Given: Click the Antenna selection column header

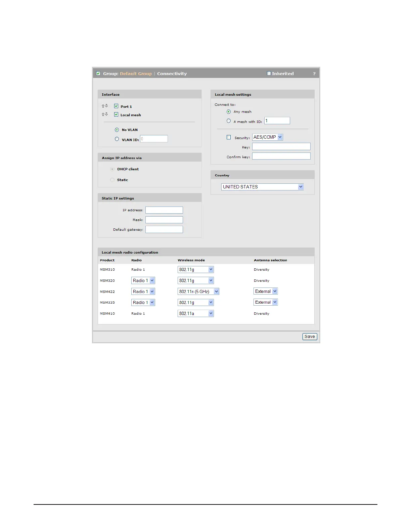Looking at the screenshot, I should (270, 260).
